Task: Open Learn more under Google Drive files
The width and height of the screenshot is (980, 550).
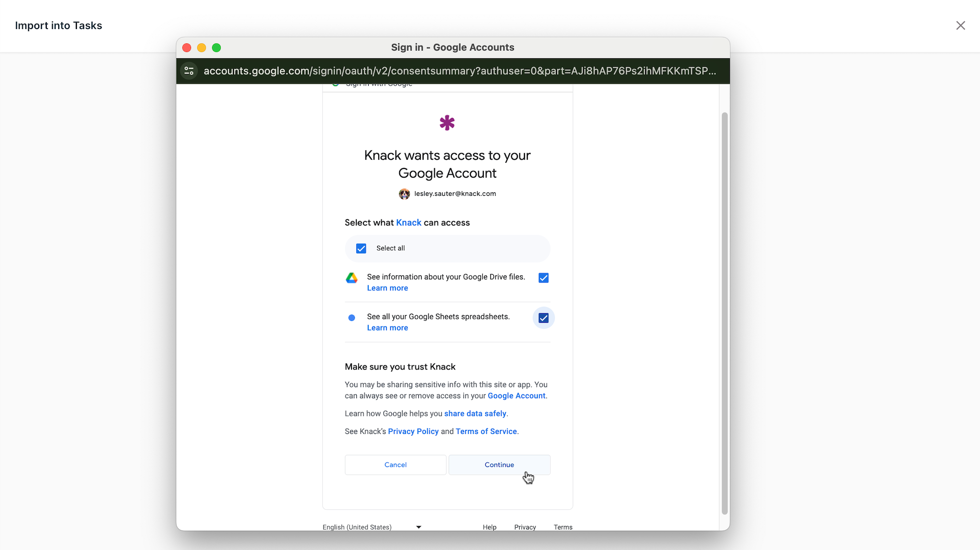Action: point(387,288)
